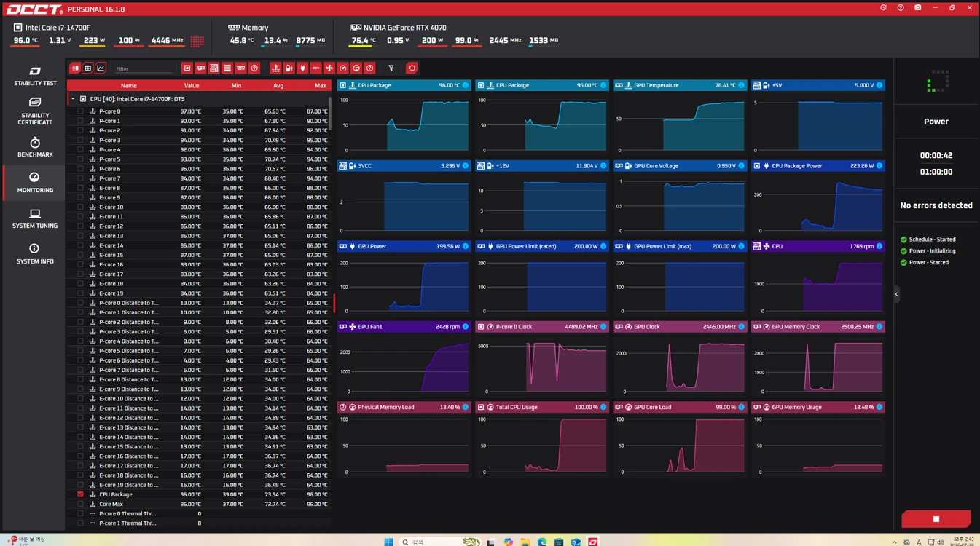Show hidden system tray icons
This screenshot has width=980, height=546.
coord(894,542)
